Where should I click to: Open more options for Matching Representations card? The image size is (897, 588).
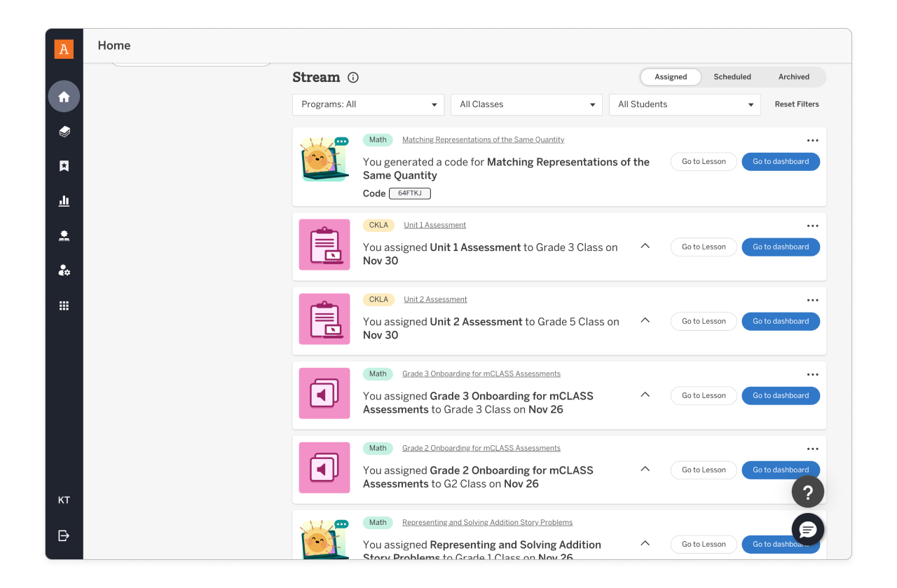coord(812,140)
